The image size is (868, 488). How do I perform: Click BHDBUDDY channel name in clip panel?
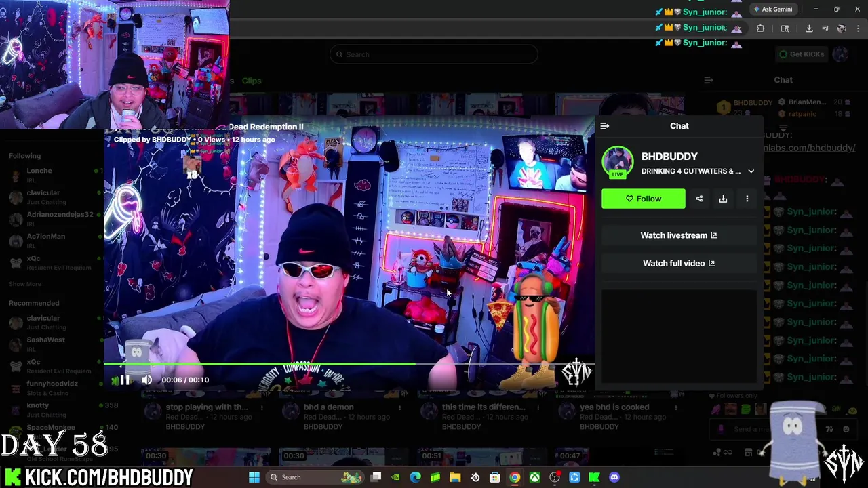coord(669,157)
